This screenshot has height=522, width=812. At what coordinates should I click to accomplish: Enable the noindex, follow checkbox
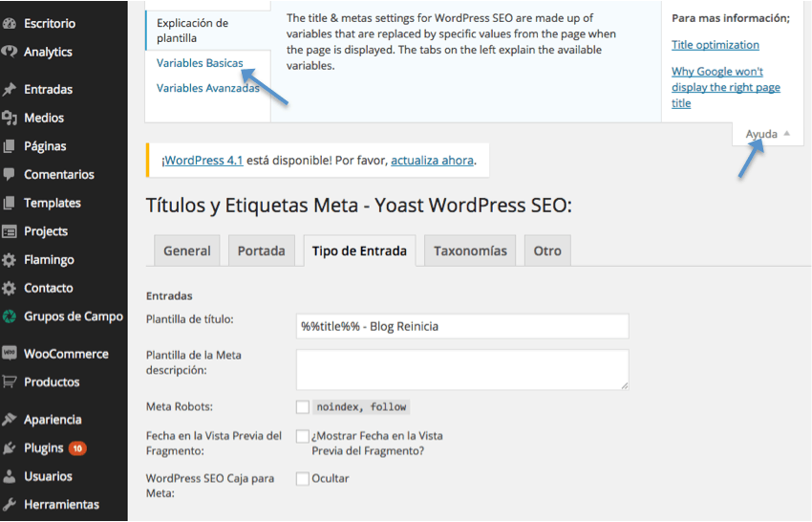pyautogui.click(x=303, y=407)
